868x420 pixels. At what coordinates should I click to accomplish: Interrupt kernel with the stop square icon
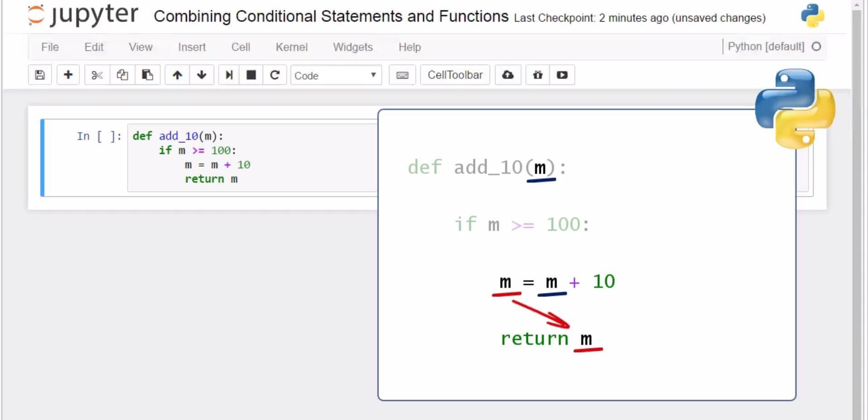251,75
